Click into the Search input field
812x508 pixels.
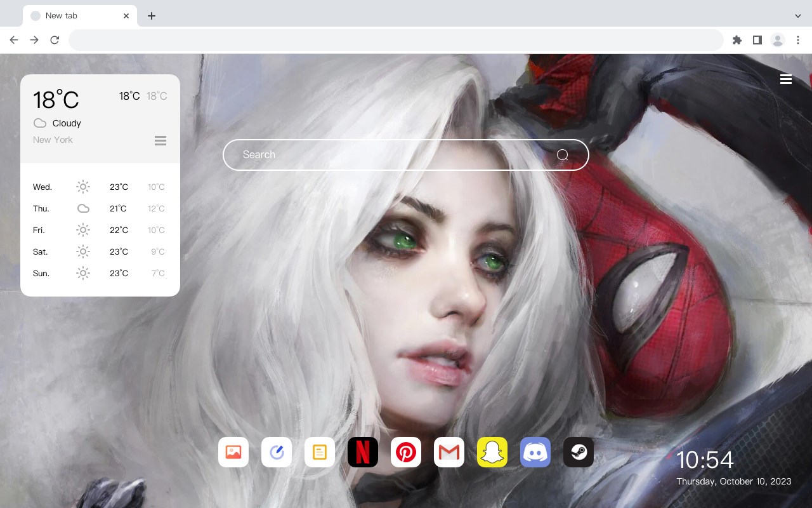[406, 155]
